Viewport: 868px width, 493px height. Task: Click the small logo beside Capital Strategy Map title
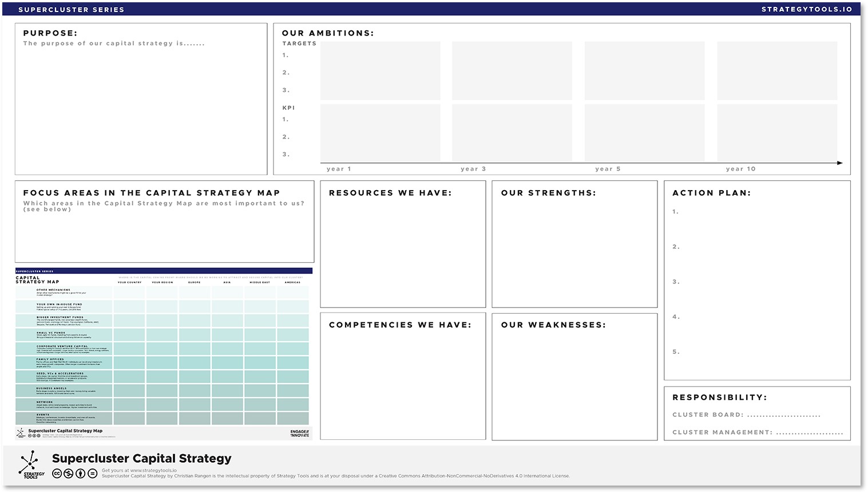click(x=21, y=433)
